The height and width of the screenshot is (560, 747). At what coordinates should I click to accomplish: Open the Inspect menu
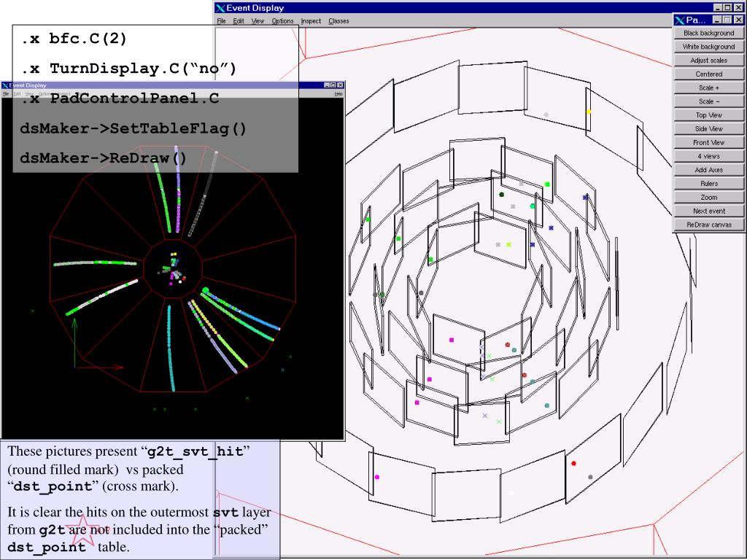tap(311, 21)
